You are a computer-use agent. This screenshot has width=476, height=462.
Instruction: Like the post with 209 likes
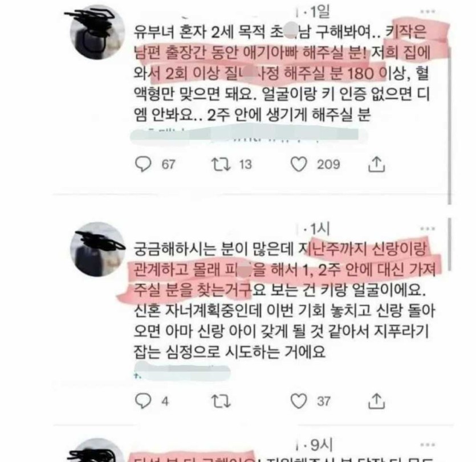coord(299,164)
